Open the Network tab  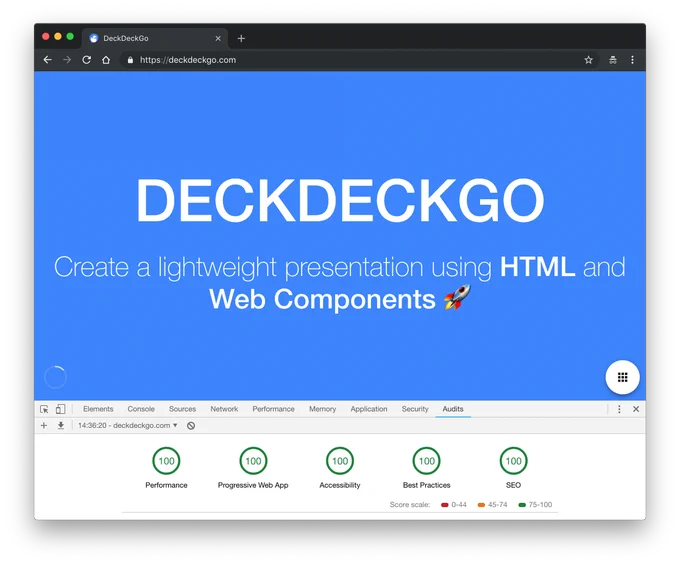pyautogui.click(x=224, y=409)
